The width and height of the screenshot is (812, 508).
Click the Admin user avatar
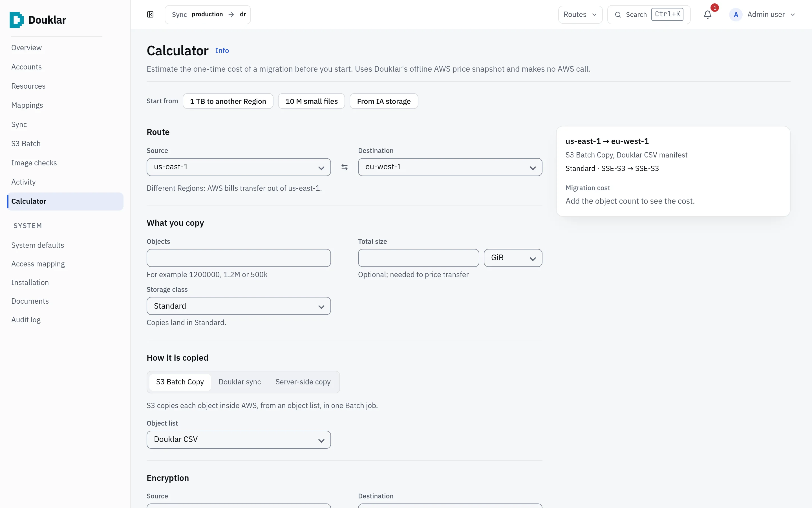(x=736, y=14)
